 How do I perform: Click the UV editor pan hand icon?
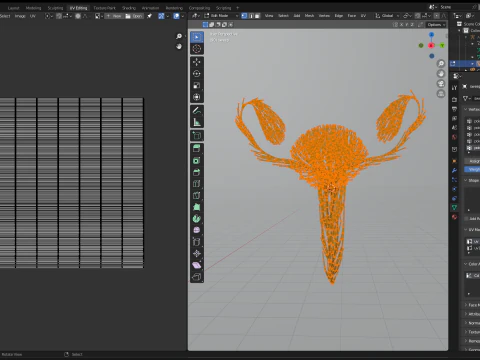(179, 47)
